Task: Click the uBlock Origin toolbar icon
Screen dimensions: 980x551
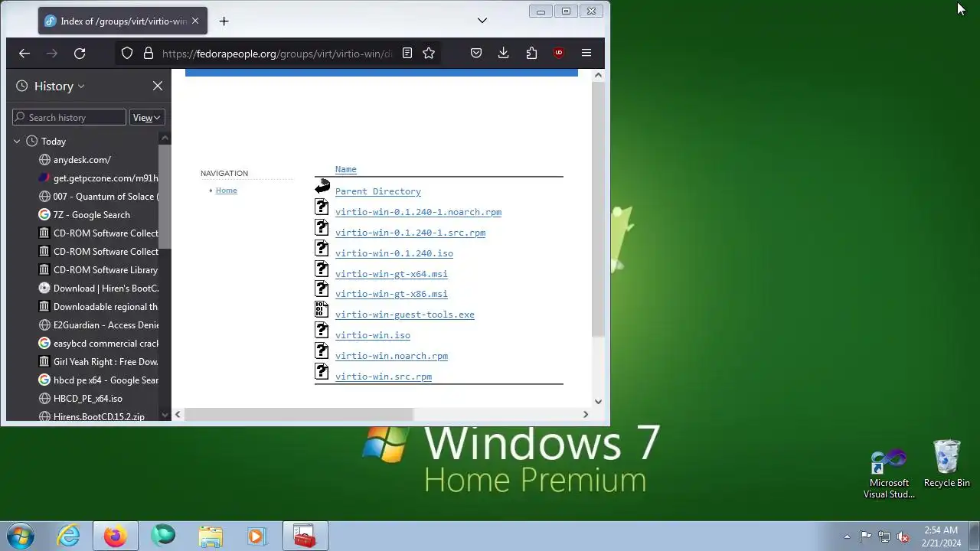Action: [559, 54]
